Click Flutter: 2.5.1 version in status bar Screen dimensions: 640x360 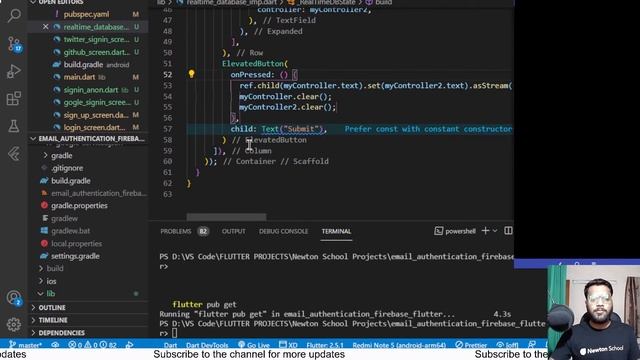(325, 345)
